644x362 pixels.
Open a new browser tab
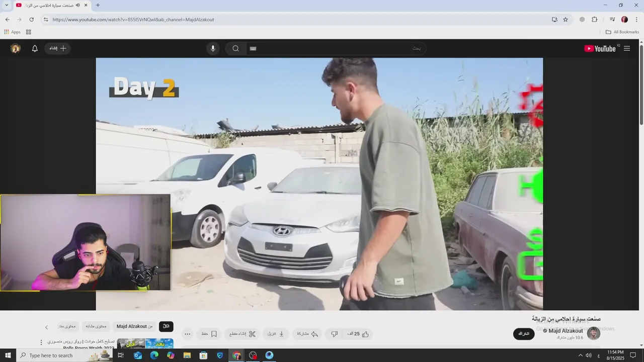[x=98, y=5]
